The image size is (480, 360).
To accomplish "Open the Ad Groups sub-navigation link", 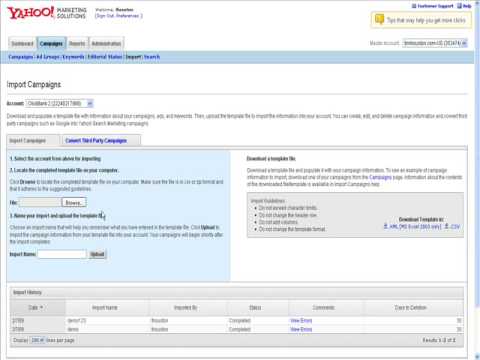I will [48, 57].
